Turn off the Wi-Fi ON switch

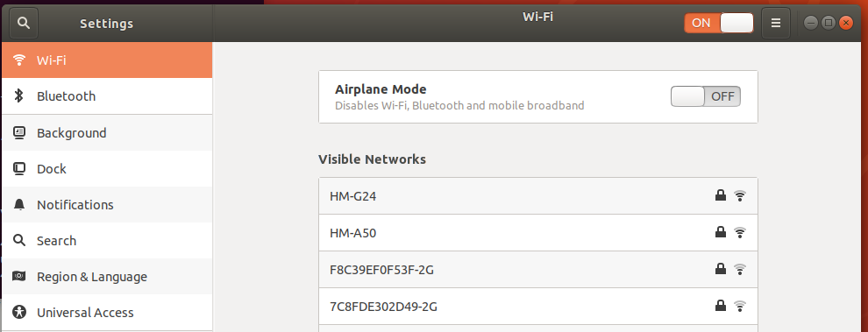pyautogui.click(x=719, y=24)
